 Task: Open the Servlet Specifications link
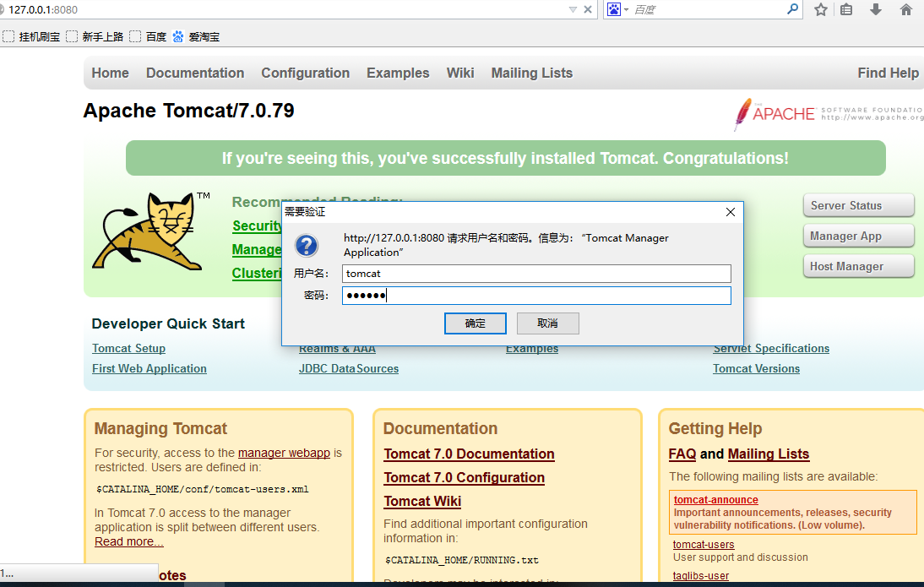(771, 348)
